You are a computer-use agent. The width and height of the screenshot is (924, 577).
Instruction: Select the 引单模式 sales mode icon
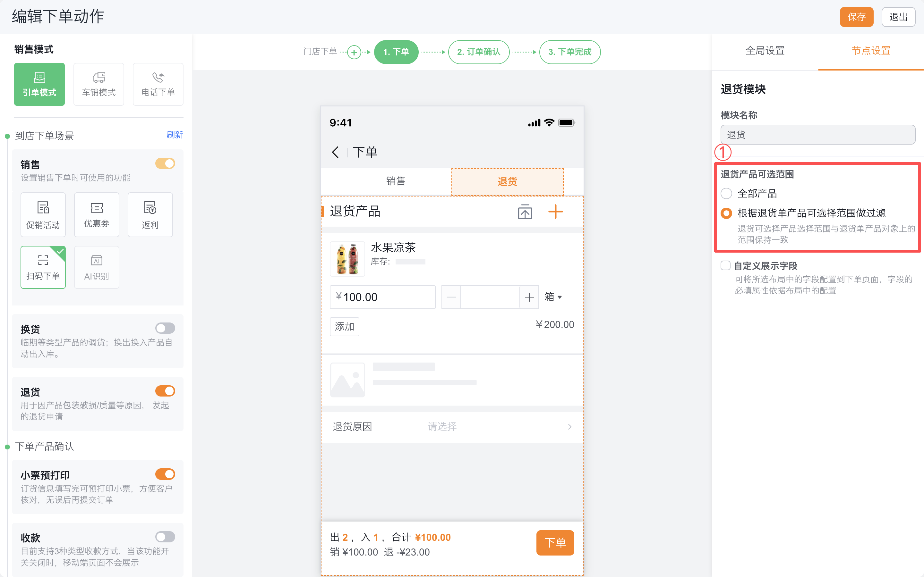pyautogui.click(x=39, y=84)
